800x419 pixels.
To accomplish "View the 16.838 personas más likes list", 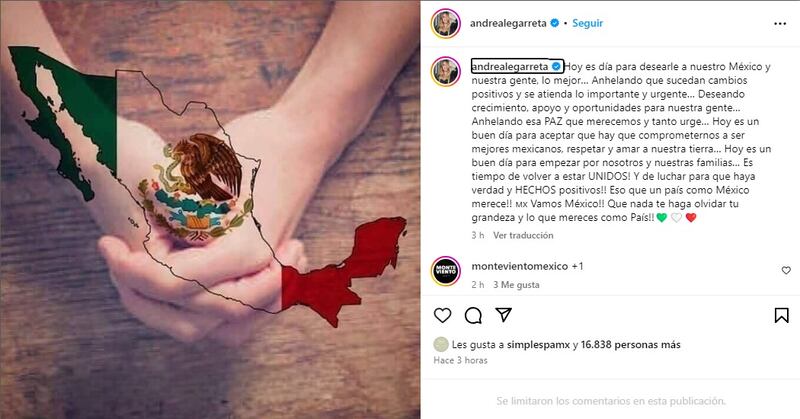I will (630, 344).
